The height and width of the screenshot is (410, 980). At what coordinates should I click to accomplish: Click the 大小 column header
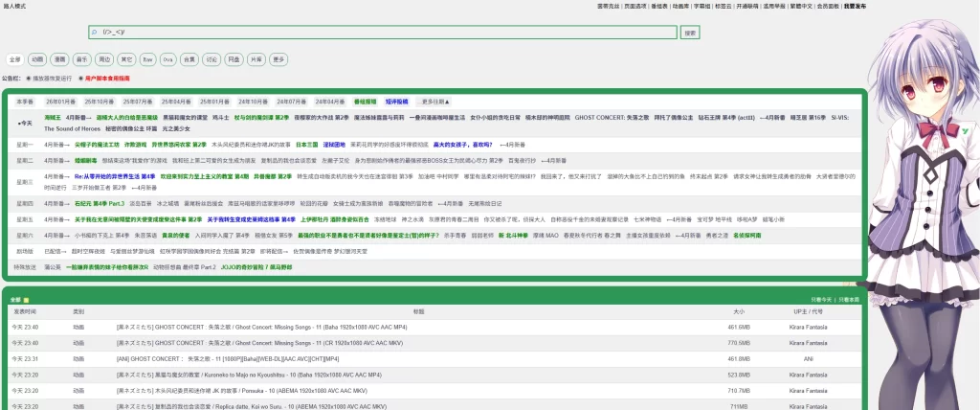(x=739, y=311)
